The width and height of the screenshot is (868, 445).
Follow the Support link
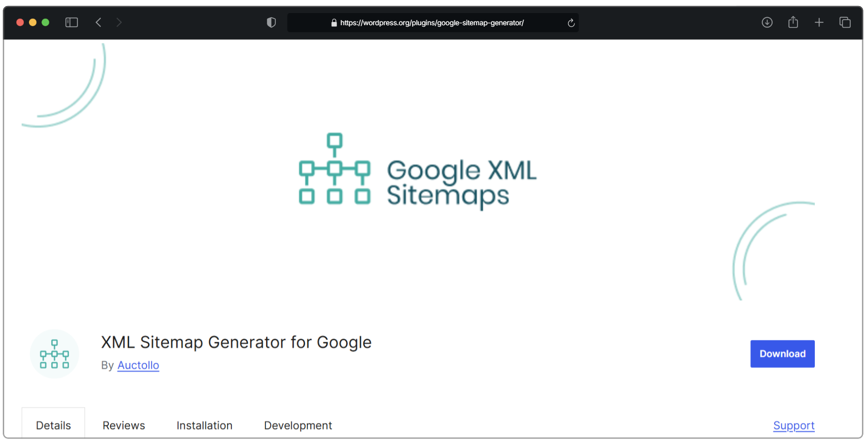(x=793, y=425)
